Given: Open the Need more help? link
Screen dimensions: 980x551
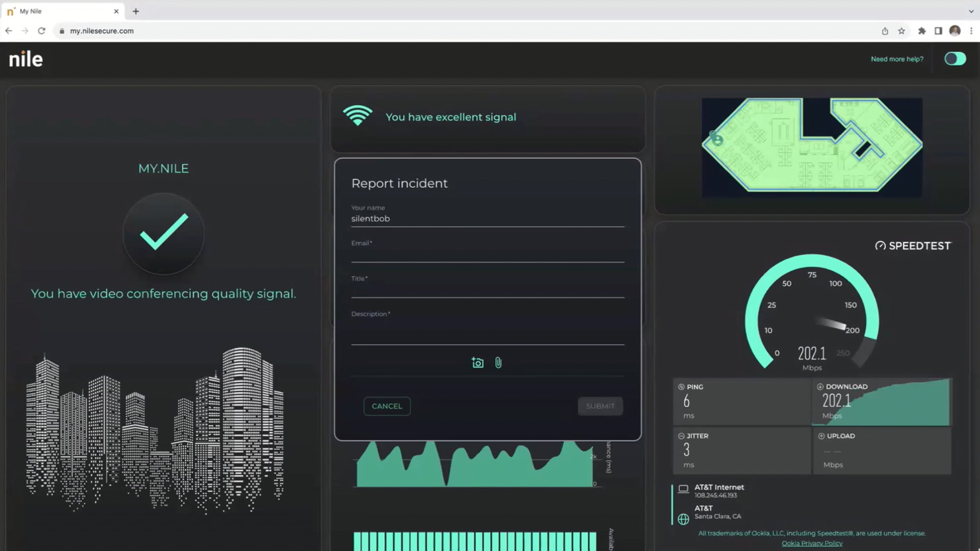Looking at the screenshot, I should 897,59.
